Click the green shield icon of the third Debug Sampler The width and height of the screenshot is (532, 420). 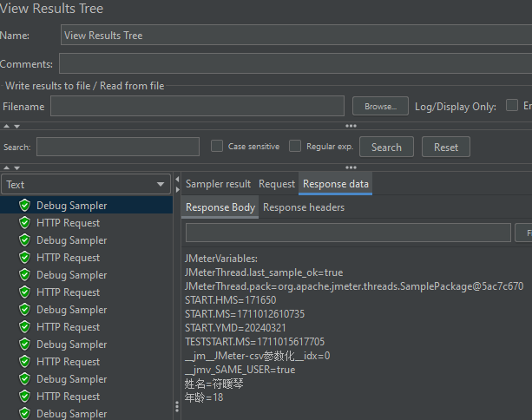pyautogui.click(x=24, y=275)
